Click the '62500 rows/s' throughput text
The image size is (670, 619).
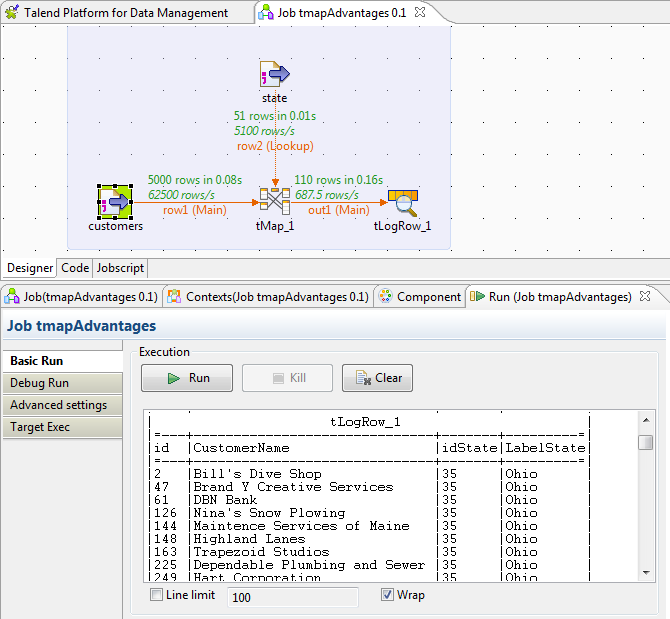(x=181, y=195)
